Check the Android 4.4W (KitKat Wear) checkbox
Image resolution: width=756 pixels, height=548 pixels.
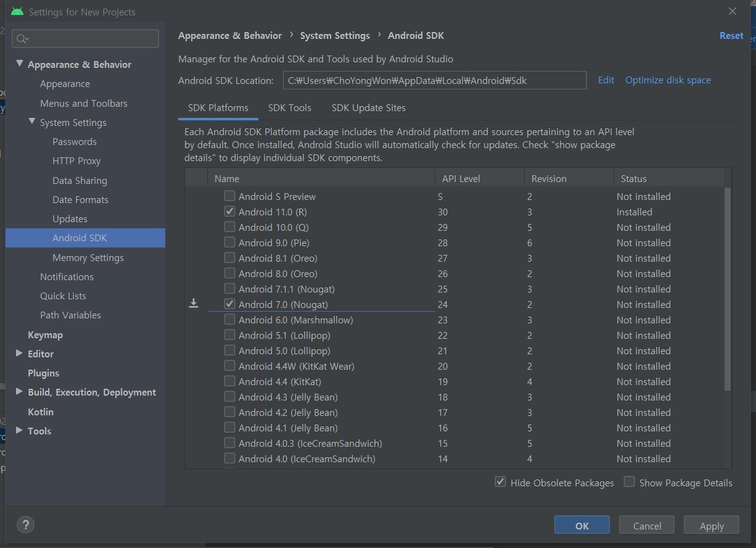229,365
